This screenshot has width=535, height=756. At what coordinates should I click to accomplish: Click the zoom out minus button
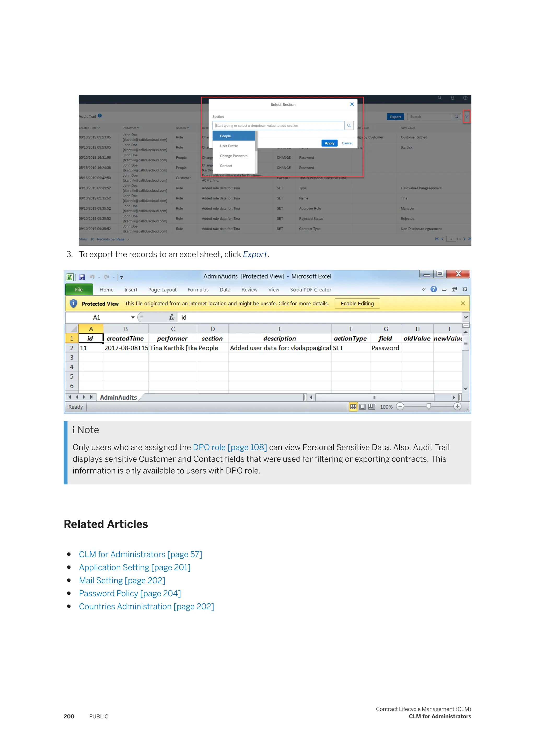click(x=400, y=407)
